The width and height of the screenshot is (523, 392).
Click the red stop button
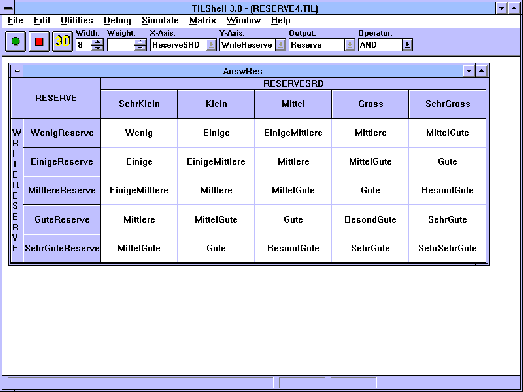[39, 41]
